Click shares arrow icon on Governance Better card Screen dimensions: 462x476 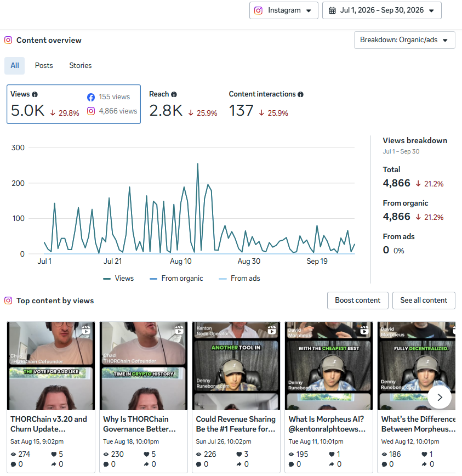146,464
